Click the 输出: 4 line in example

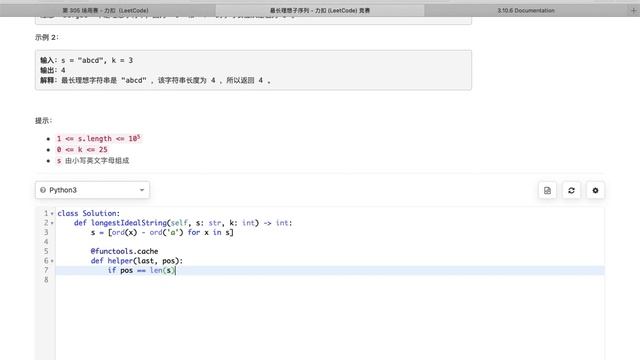53,70
